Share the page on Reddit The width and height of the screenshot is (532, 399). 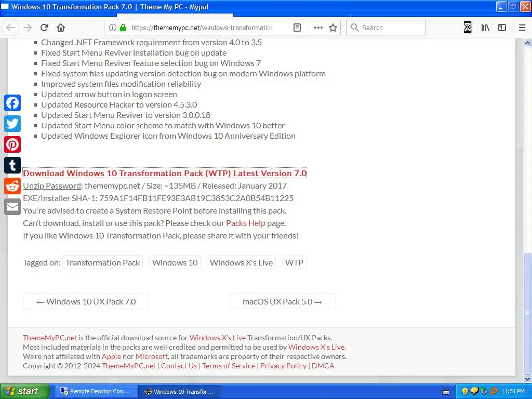pos(12,187)
